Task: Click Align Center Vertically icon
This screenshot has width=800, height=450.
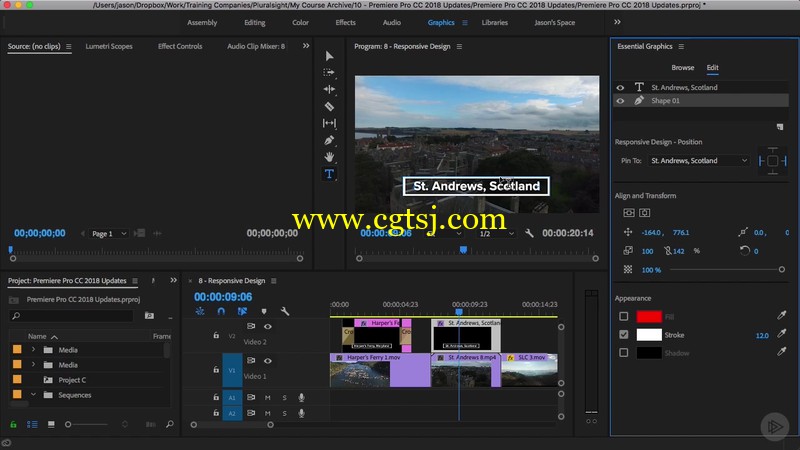Action: (629, 213)
